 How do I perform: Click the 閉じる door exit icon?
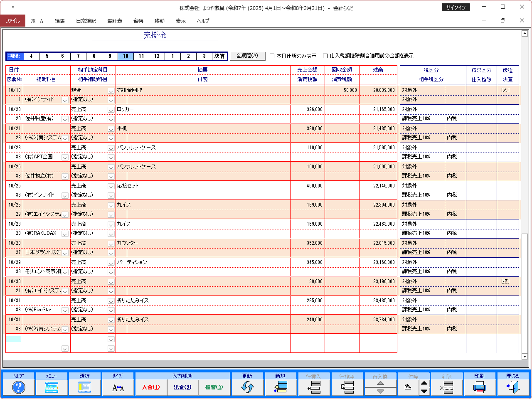(513, 387)
